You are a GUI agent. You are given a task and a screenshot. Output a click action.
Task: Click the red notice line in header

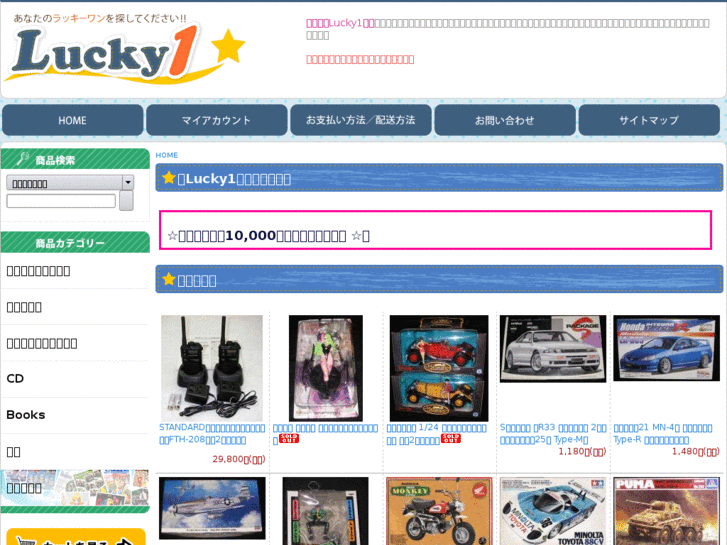(x=360, y=59)
